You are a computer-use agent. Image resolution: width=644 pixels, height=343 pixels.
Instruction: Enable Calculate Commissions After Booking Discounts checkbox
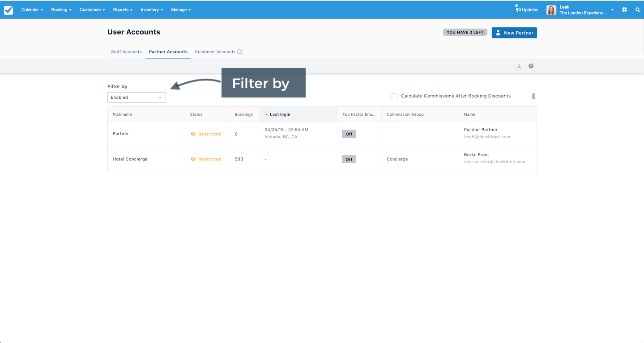394,96
